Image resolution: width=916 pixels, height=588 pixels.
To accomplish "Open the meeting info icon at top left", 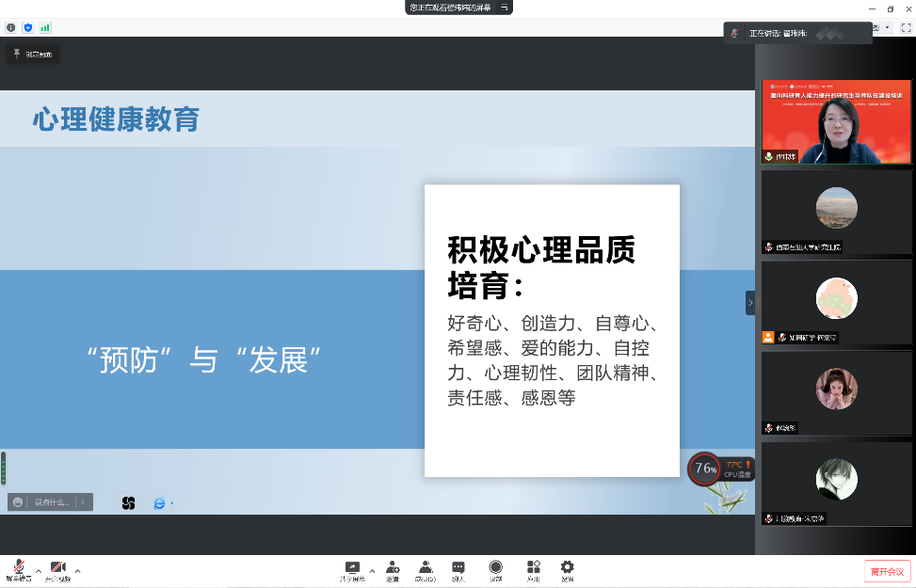I will pyautogui.click(x=11, y=28).
